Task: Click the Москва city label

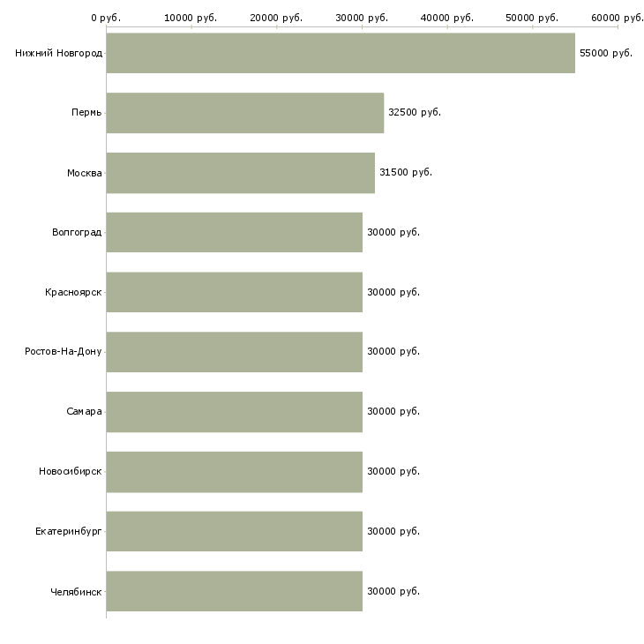Action: tap(84, 173)
